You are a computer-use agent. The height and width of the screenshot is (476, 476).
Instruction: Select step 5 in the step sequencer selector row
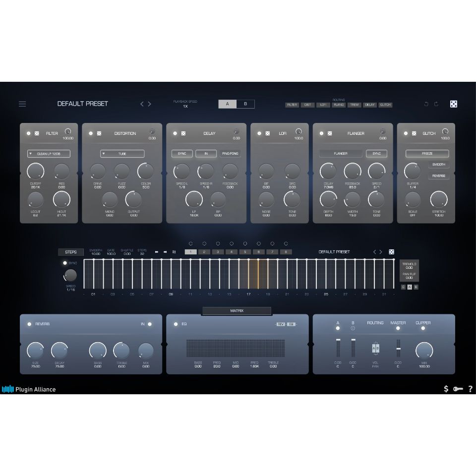(244, 252)
